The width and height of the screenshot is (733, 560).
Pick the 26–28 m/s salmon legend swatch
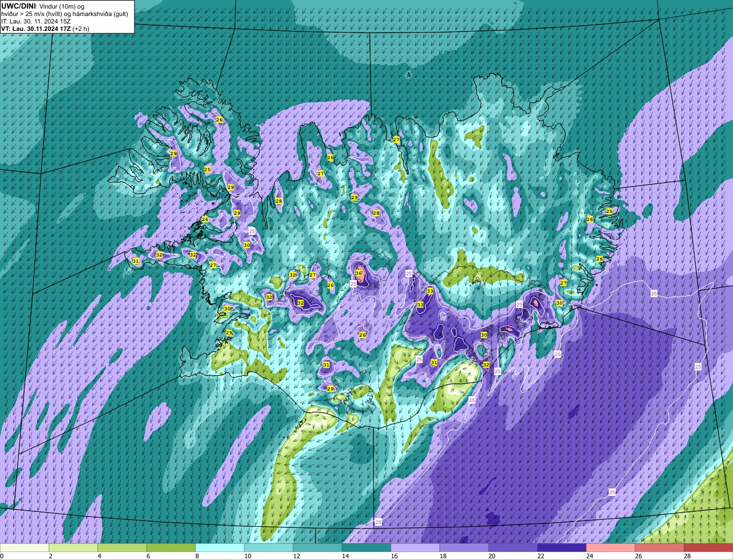660,547
